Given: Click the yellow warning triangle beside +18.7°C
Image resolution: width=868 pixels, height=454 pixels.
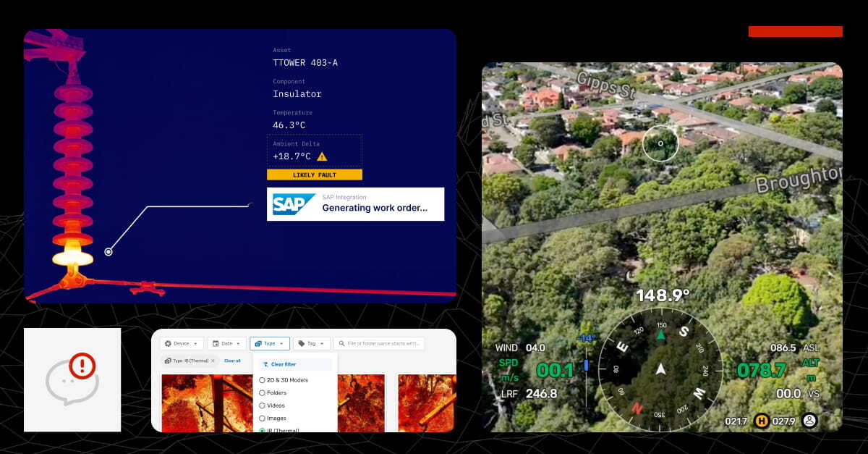Looking at the screenshot, I should (x=322, y=156).
